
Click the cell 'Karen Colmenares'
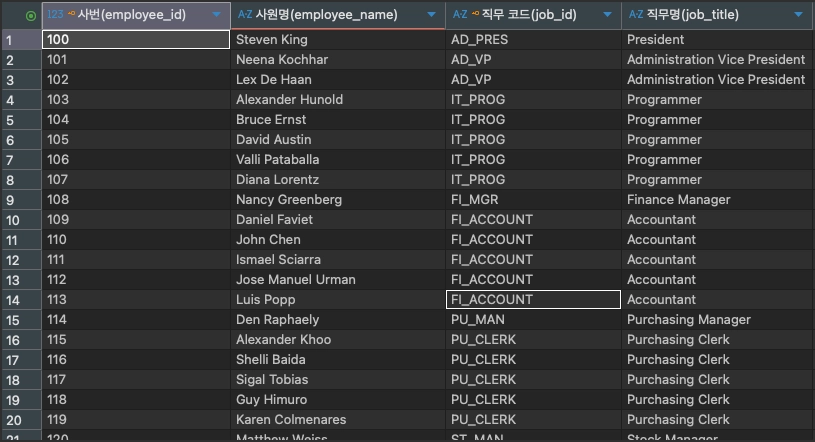[x=338, y=420]
